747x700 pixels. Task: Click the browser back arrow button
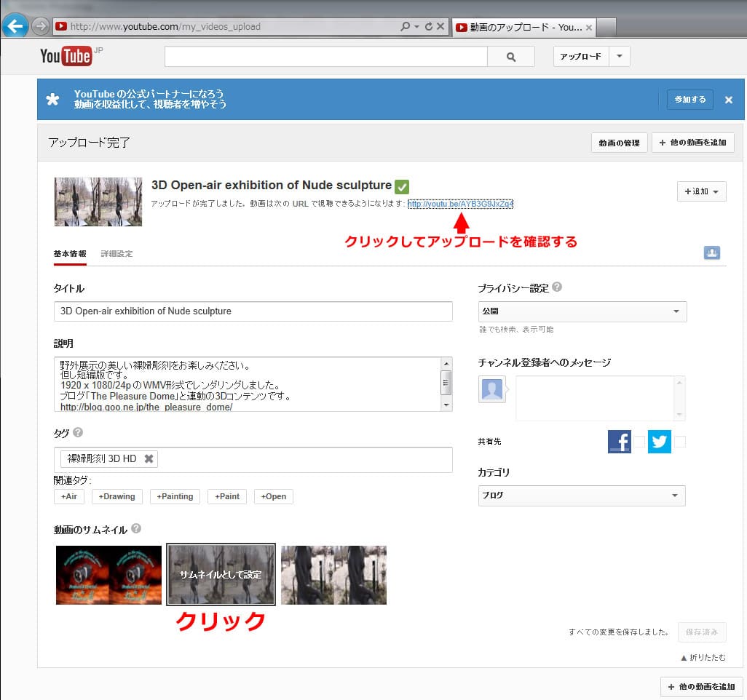pyautogui.click(x=14, y=26)
